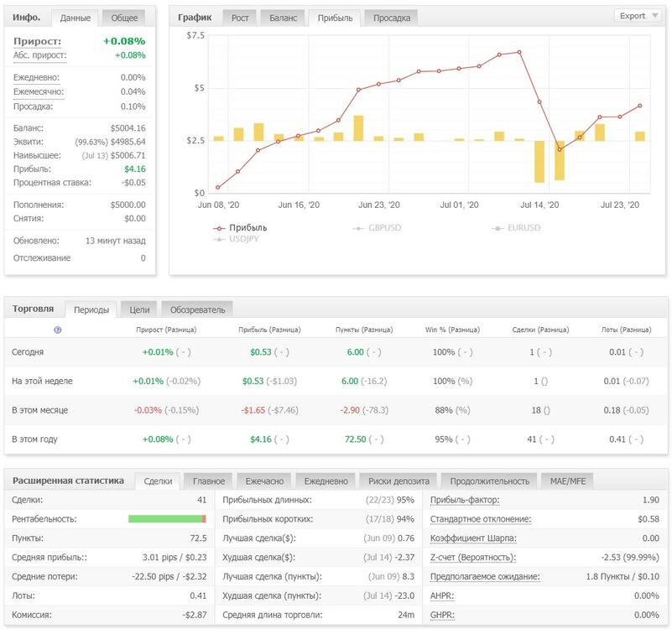672x629 pixels.
Task: Click the Z-счет (Вероятность) link
Action: coord(472,557)
